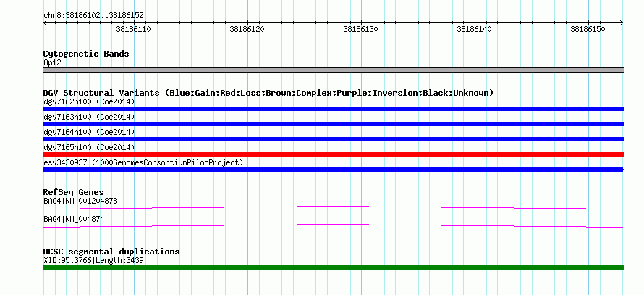Click the chr8:38186102..38186152 coordinate label
This screenshot has height=295, width=644.
coord(93,16)
